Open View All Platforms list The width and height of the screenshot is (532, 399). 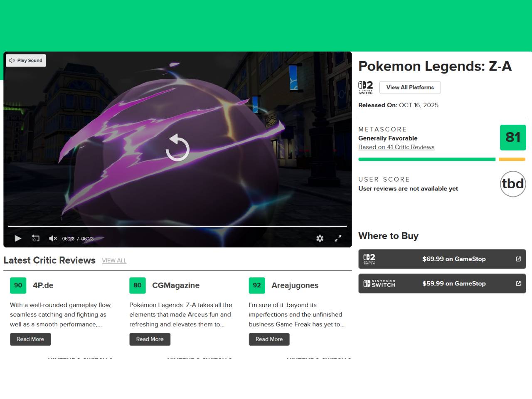click(x=410, y=88)
